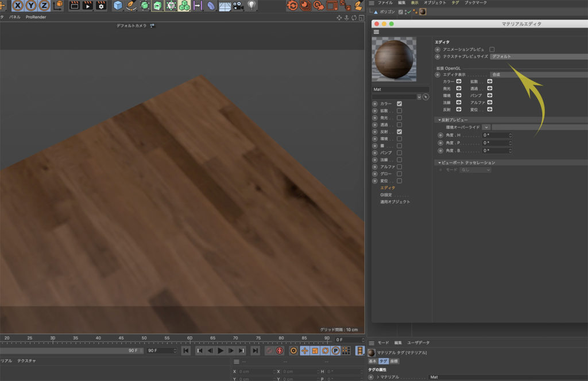The image size is (588, 381).
Task: Enable the アルファ channel checkbox
Action: point(400,167)
